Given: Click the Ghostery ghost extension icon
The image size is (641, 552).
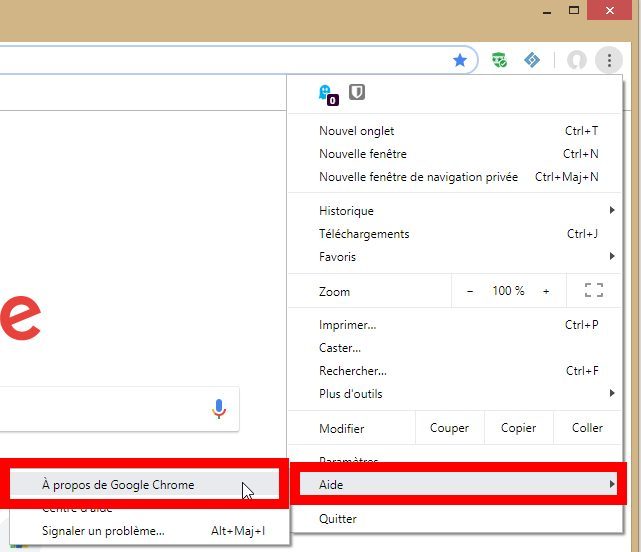Looking at the screenshot, I should pyautogui.click(x=328, y=95).
